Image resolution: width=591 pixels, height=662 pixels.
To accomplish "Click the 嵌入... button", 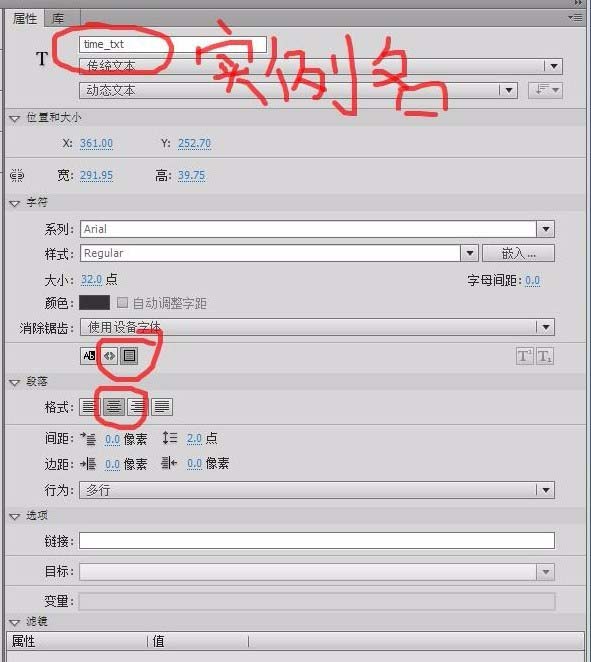I will pyautogui.click(x=518, y=253).
